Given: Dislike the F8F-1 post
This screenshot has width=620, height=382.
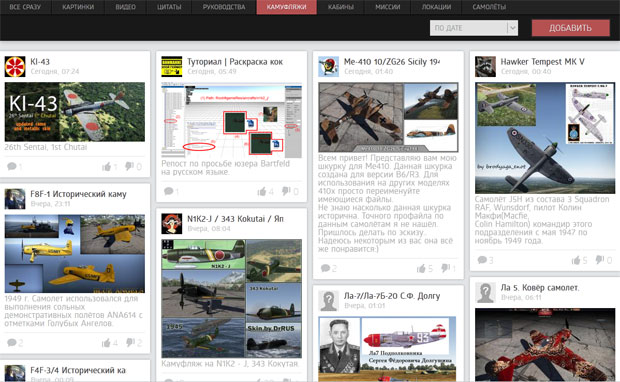Looking at the screenshot, I should click(x=134, y=343).
